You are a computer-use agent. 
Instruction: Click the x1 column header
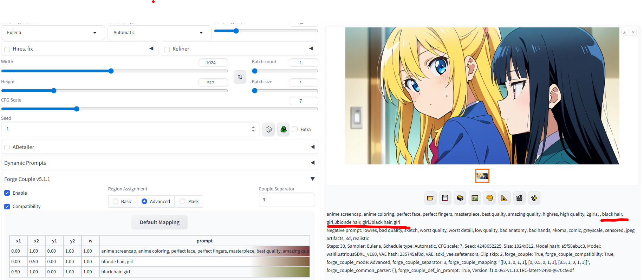18,241
